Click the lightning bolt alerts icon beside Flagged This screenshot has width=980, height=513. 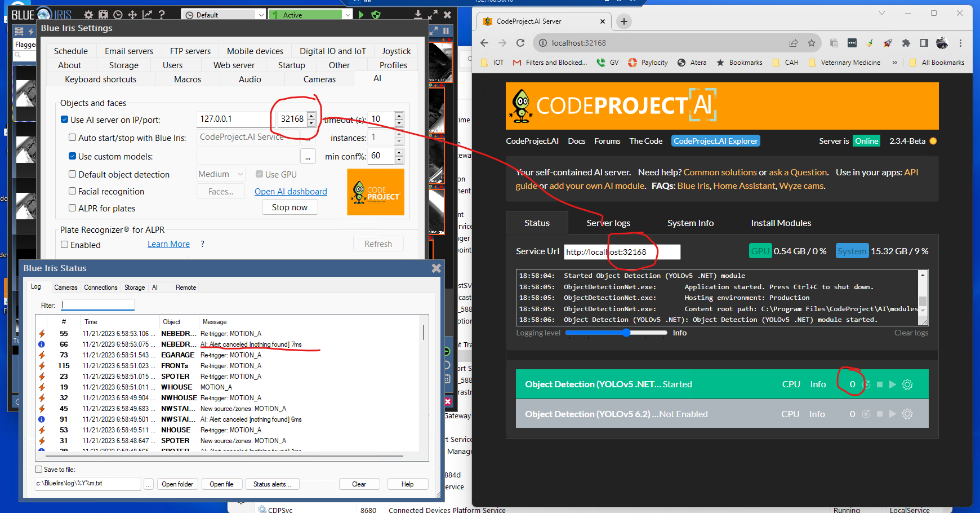click(32, 32)
